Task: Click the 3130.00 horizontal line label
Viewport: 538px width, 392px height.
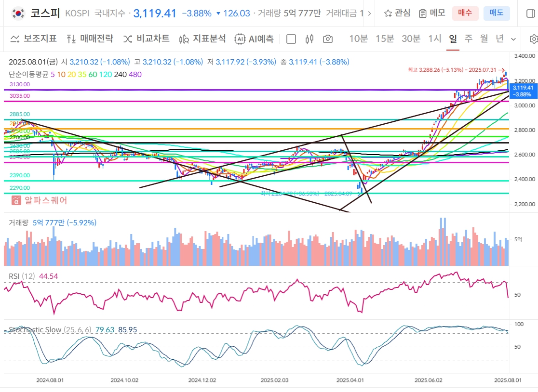Action: coord(20,84)
